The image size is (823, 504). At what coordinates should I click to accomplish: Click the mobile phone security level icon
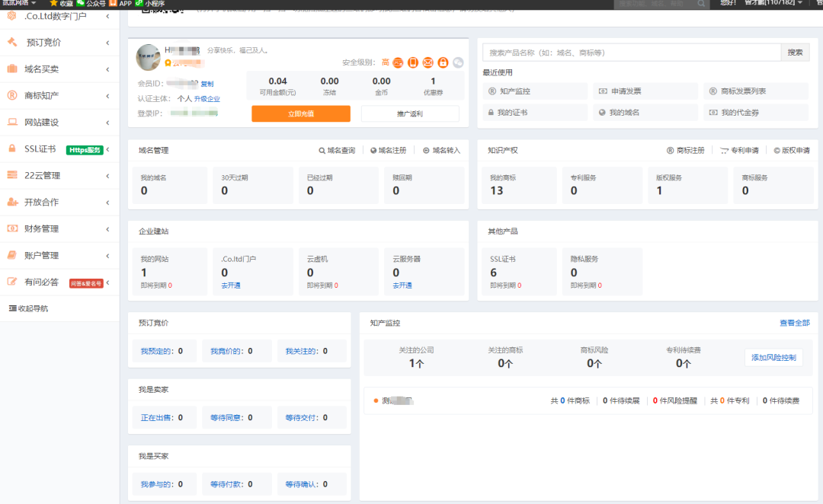412,62
